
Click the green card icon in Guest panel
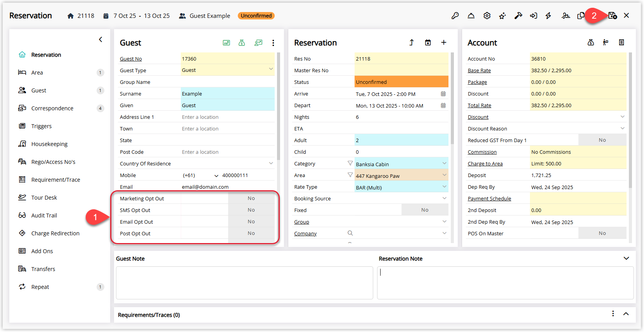click(x=227, y=43)
